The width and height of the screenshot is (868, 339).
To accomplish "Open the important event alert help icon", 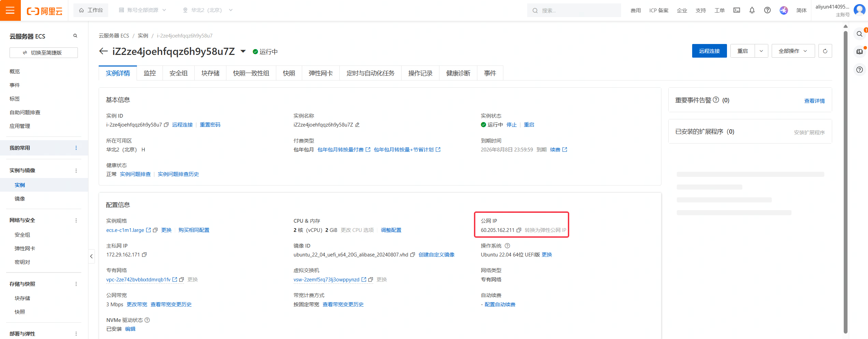I will point(716,100).
